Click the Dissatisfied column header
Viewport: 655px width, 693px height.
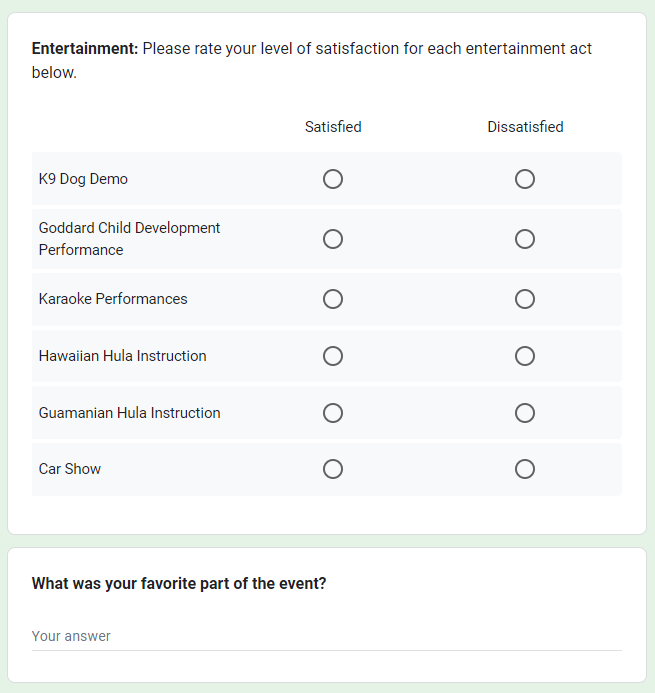(x=525, y=127)
